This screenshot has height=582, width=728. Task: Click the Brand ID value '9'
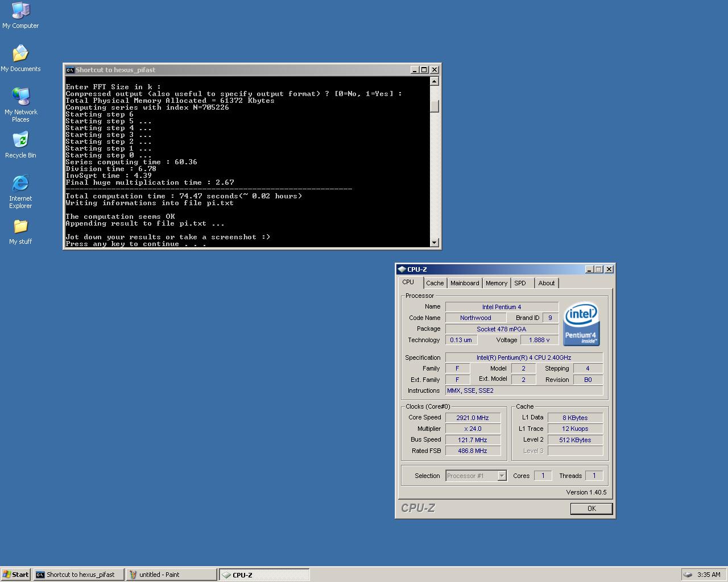[550, 318]
